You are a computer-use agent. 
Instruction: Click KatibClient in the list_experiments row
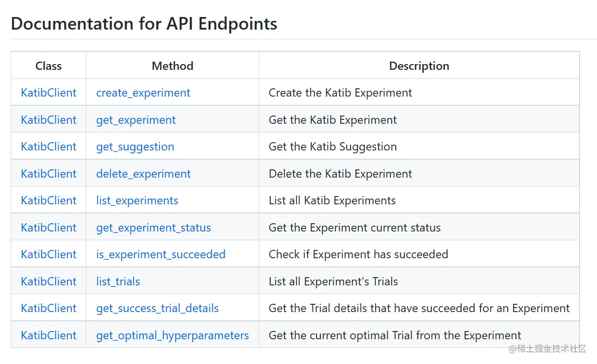point(49,200)
